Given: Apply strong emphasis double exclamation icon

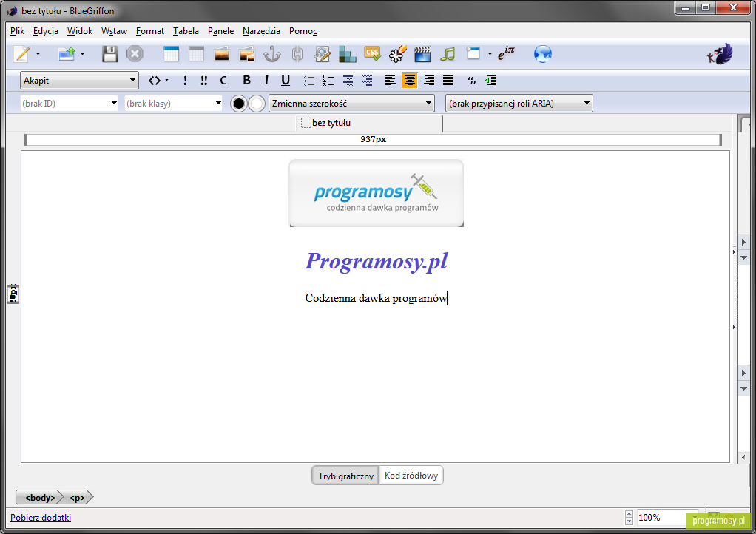Looking at the screenshot, I should 204,81.
